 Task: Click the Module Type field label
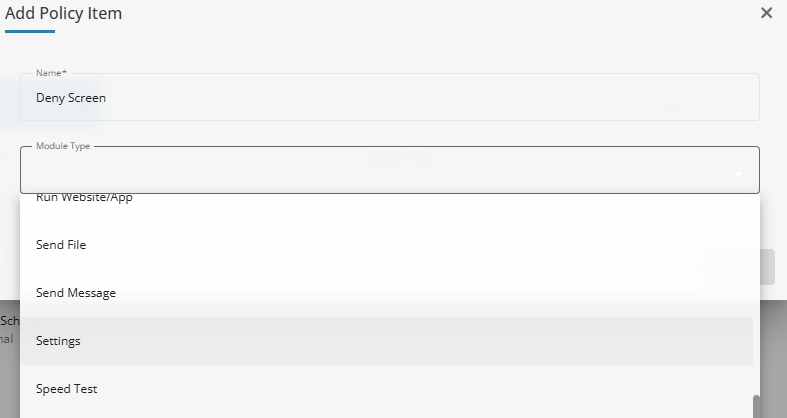pyautogui.click(x=63, y=146)
